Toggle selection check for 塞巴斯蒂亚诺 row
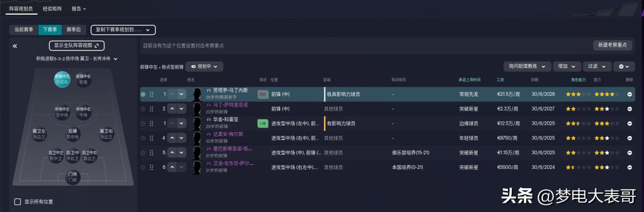The width and height of the screenshot is (644, 212). pyautogui.click(x=143, y=152)
